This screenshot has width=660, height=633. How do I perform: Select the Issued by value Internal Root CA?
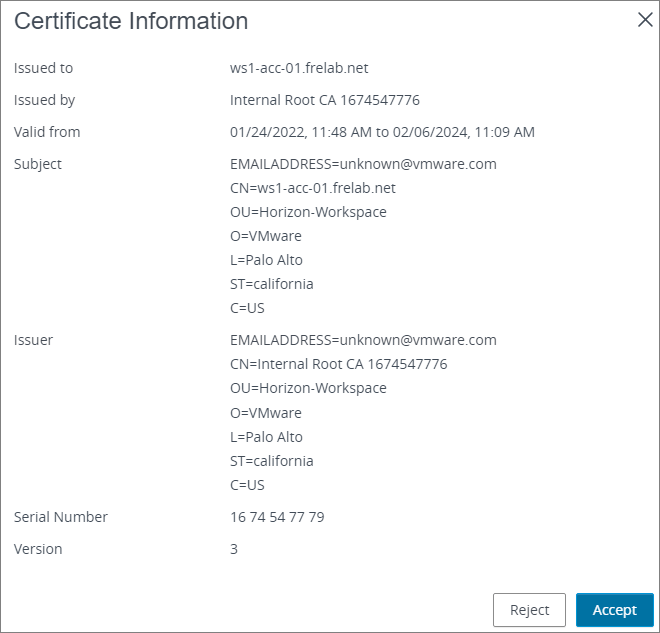pos(324,100)
